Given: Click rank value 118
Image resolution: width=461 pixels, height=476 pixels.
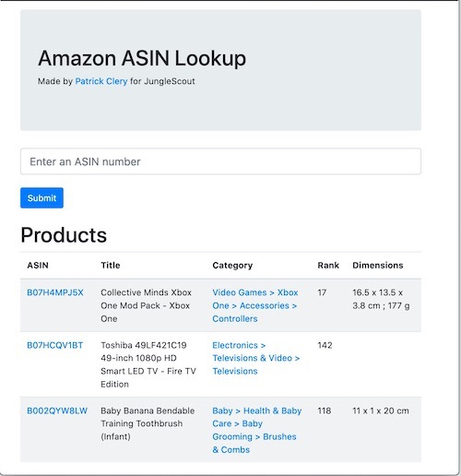Looking at the screenshot, I should [325, 411].
